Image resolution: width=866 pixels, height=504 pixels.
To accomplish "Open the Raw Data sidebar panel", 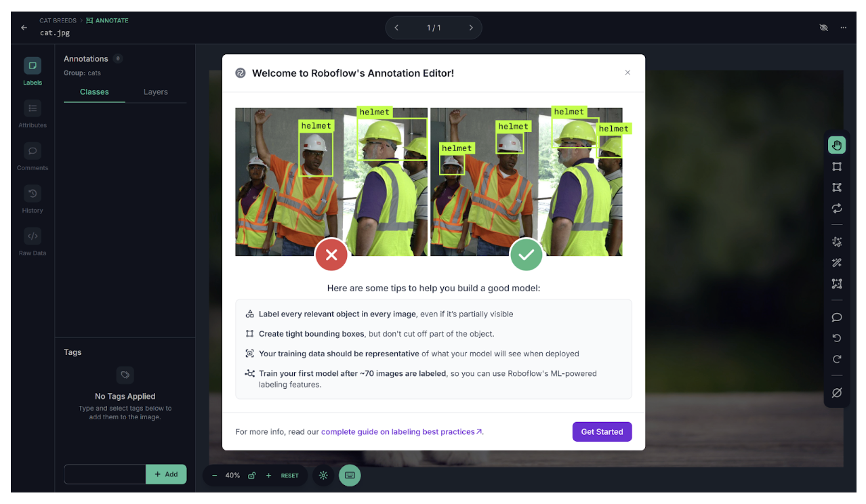I will point(33,243).
